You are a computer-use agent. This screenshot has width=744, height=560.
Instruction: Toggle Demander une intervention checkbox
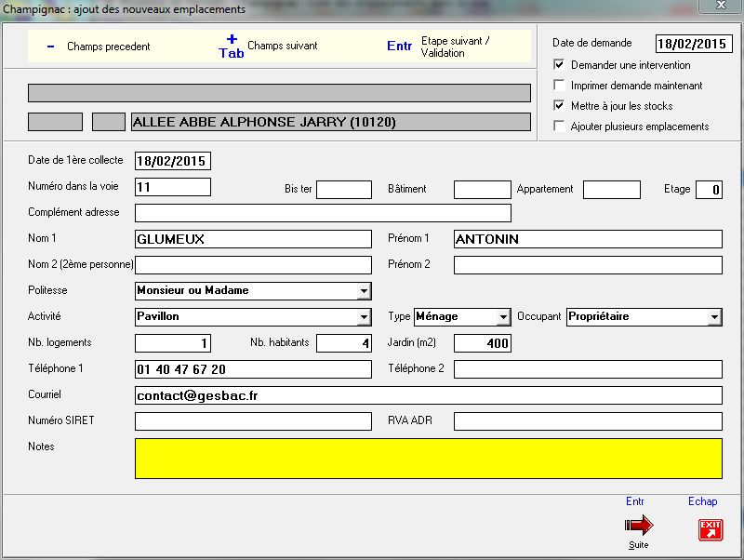point(559,65)
